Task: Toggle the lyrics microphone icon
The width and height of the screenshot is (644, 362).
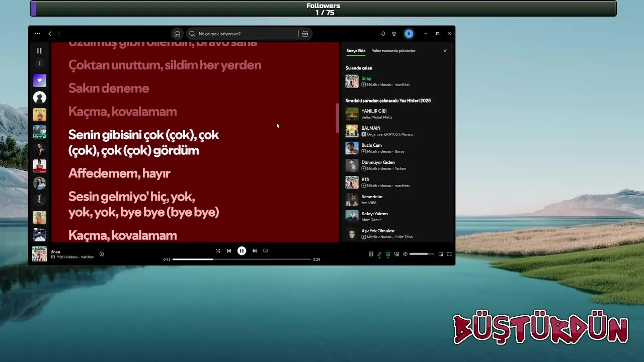Action: tap(379, 254)
